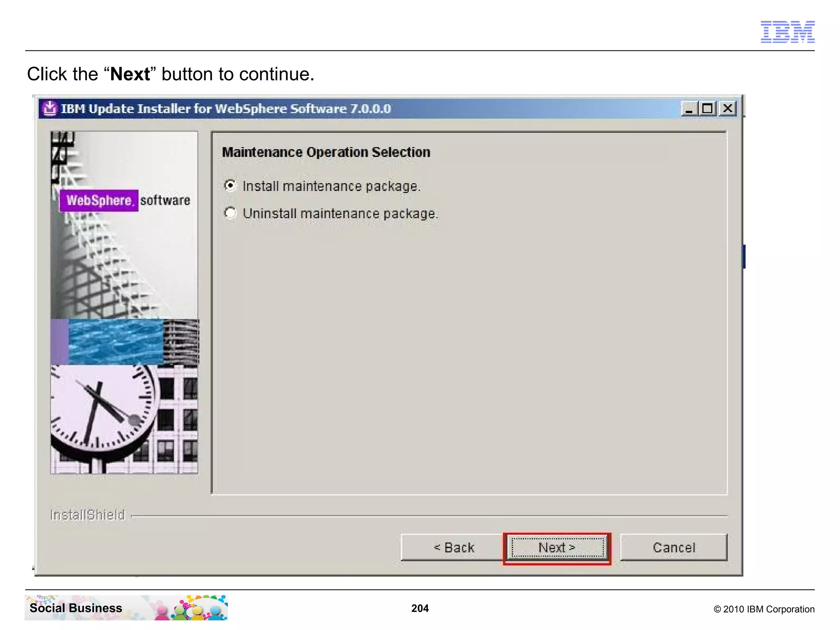Viewport: 840px width, 630px height.
Task: Maximize the Update Installer window
Action: (x=707, y=109)
